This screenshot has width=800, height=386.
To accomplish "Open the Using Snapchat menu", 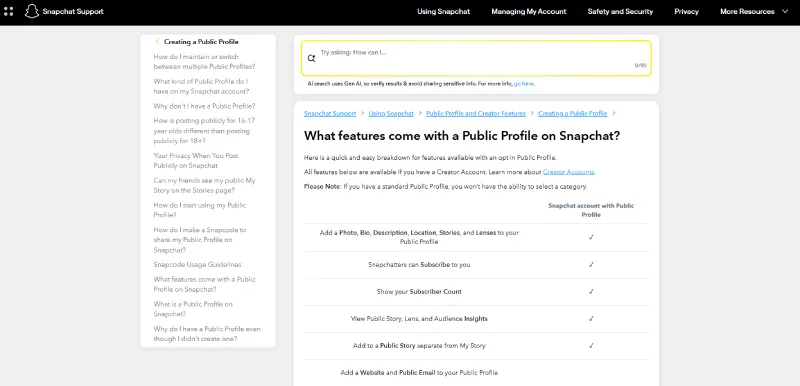I will (443, 11).
